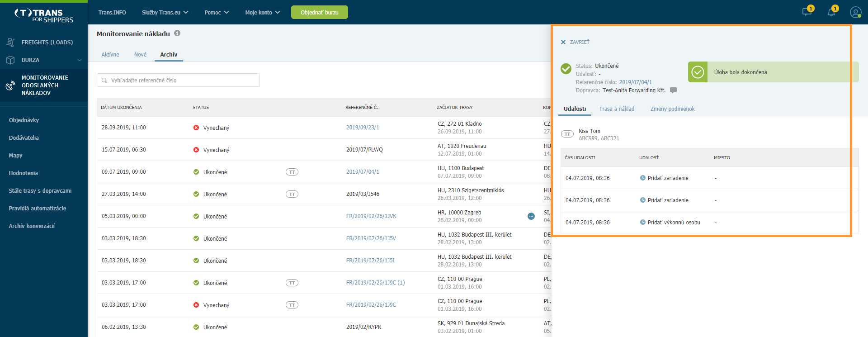The width and height of the screenshot is (868, 337).
Task: Click clock icon of Pridať výkonnú osobu event
Action: point(643,222)
